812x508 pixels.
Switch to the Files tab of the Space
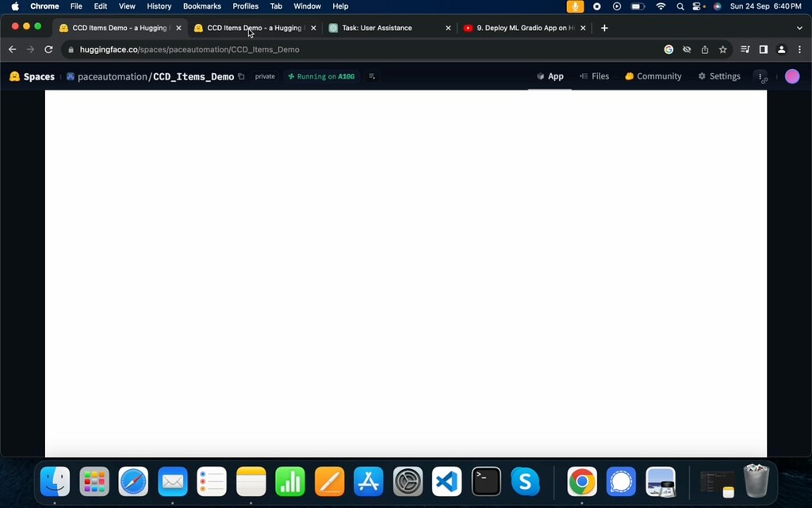coord(599,76)
